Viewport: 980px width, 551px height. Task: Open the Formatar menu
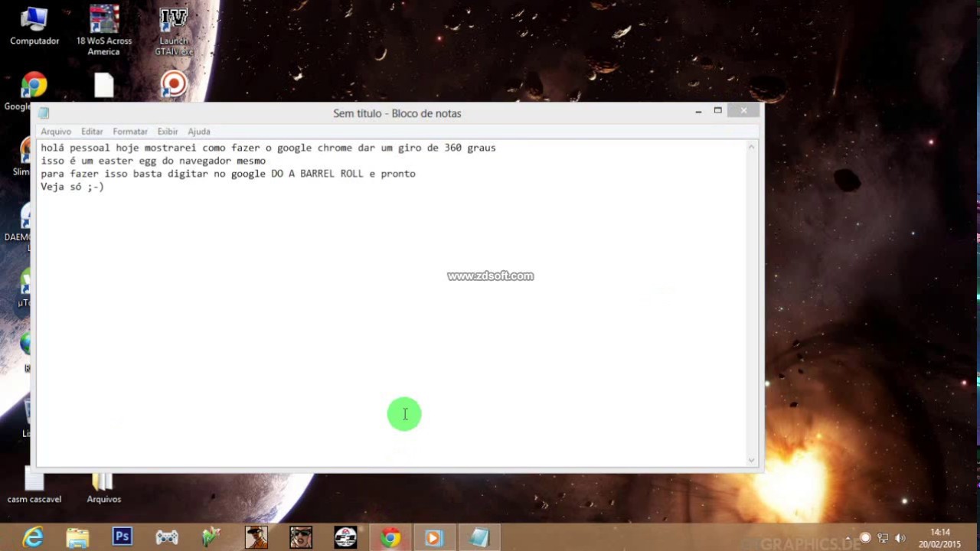pos(130,132)
